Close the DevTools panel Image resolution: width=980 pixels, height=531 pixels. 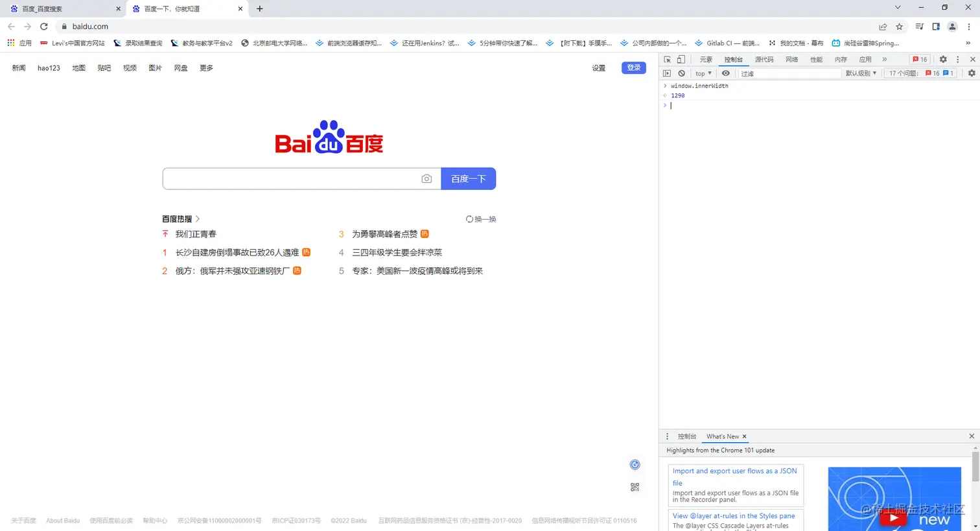[972, 59]
